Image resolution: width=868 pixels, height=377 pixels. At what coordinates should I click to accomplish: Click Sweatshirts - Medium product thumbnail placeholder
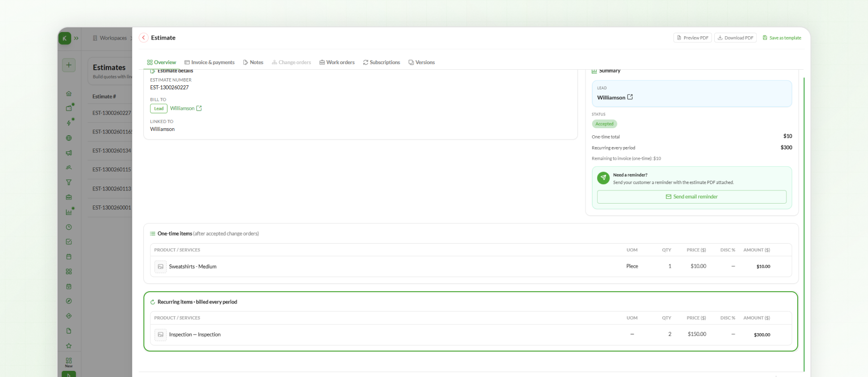tap(160, 267)
